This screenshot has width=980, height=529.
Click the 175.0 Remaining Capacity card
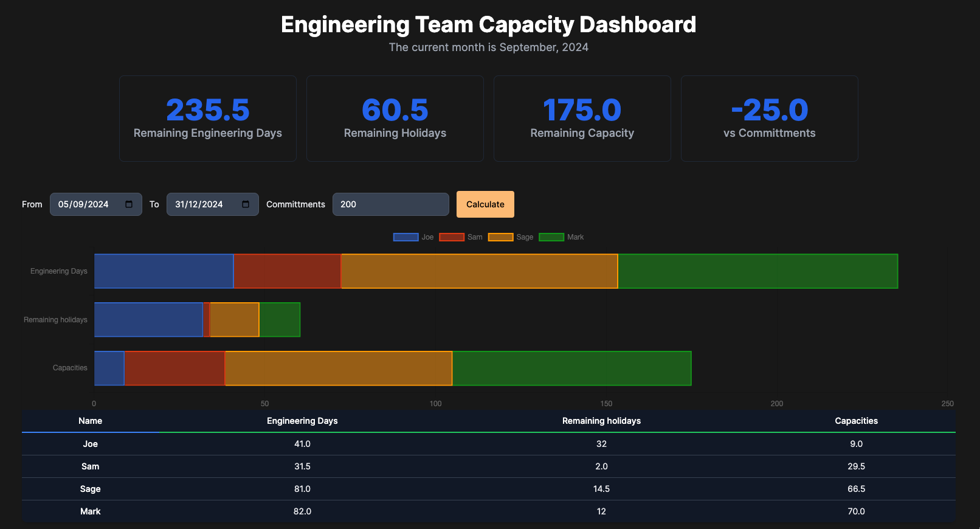582,119
